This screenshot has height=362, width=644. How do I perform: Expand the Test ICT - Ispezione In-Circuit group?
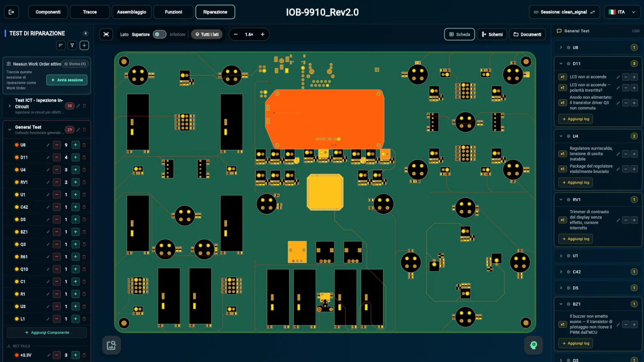[x=10, y=106]
